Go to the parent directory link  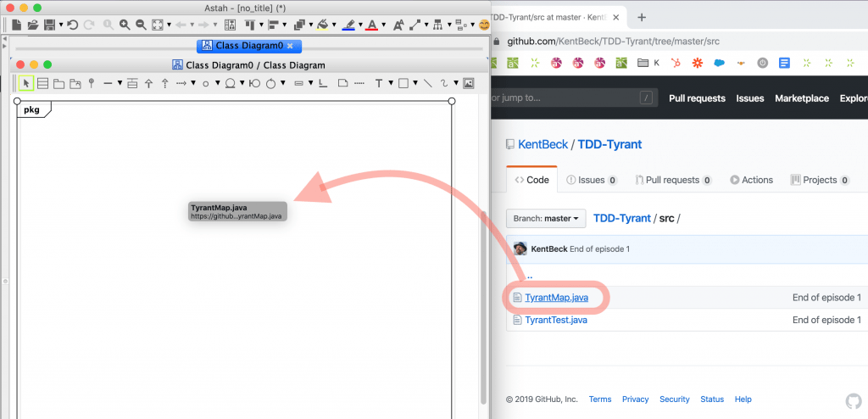[x=530, y=276]
